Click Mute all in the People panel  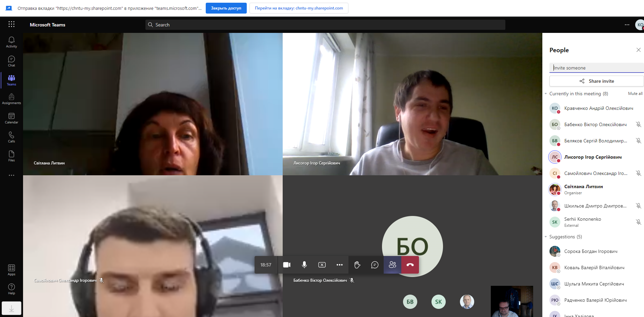coord(635,94)
